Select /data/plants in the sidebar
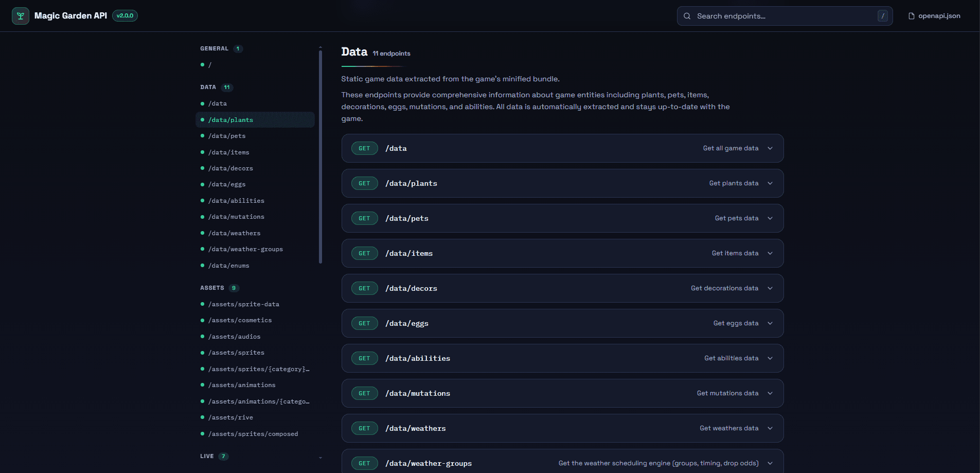This screenshot has width=980, height=473. click(255, 120)
